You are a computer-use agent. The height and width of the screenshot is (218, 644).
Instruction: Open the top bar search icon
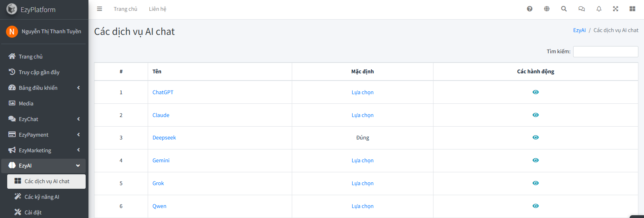[564, 9]
